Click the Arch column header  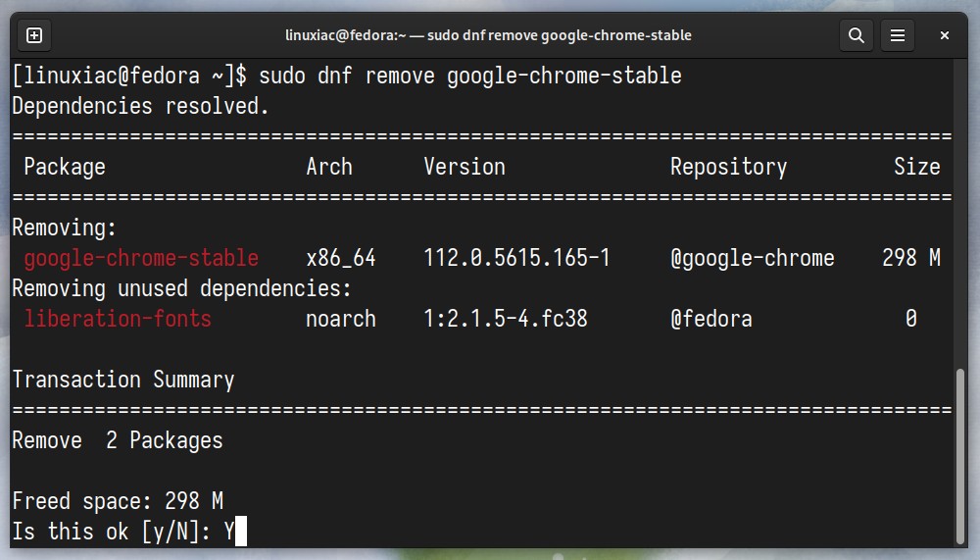[329, 167]
